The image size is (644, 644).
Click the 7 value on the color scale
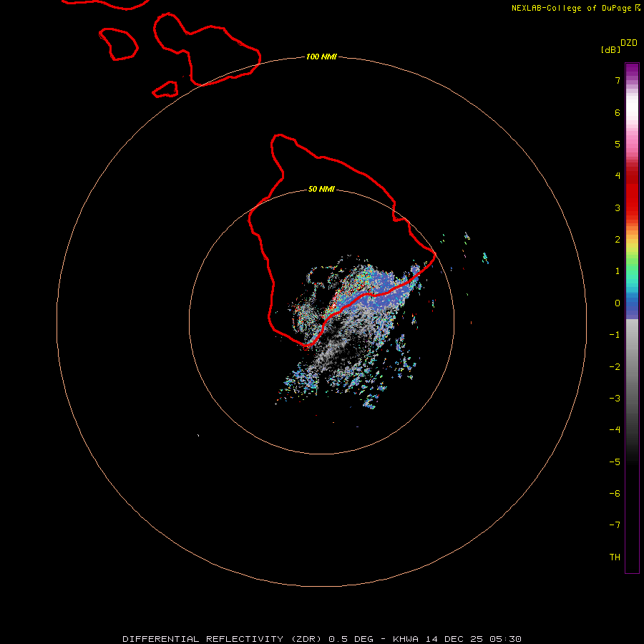618,80
